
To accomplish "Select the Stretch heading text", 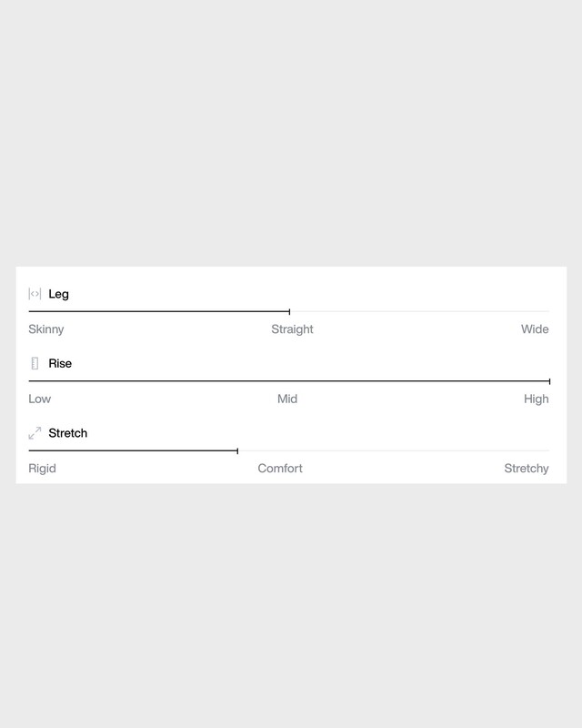I will (x=68, y=433).
